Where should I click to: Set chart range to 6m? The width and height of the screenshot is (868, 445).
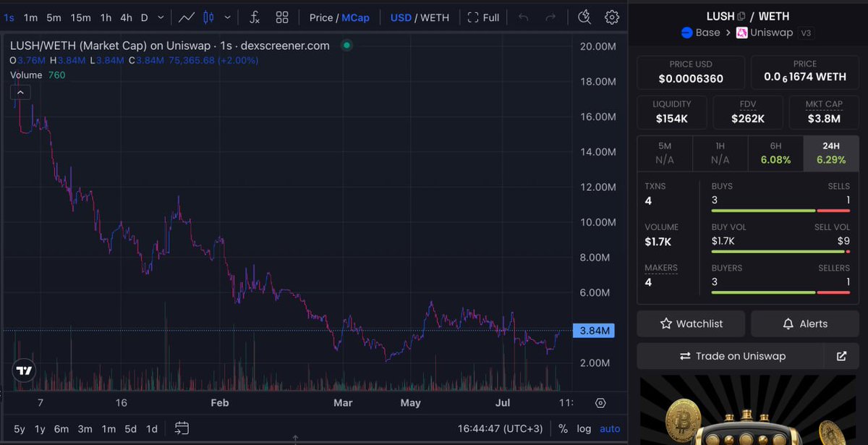[61, 428]
